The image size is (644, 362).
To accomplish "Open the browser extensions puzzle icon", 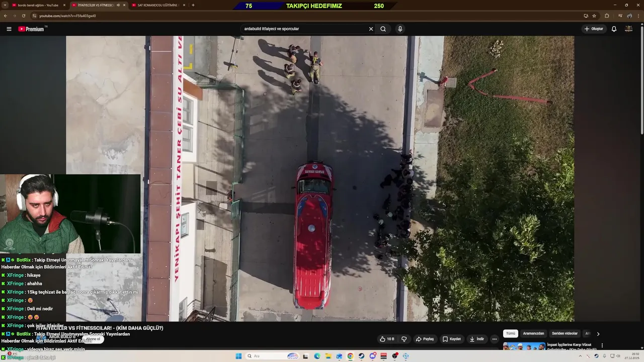I will coord(607,16).
